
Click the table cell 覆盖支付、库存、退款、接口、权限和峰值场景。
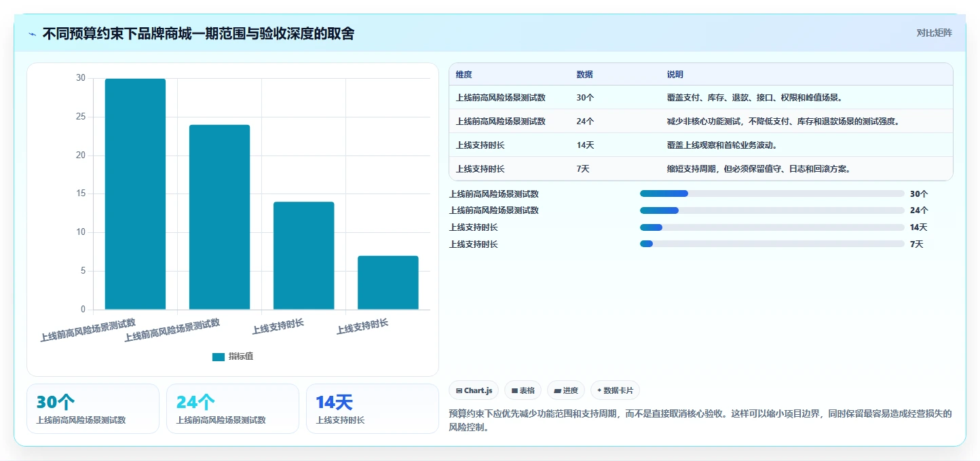(x=755, y=98)
